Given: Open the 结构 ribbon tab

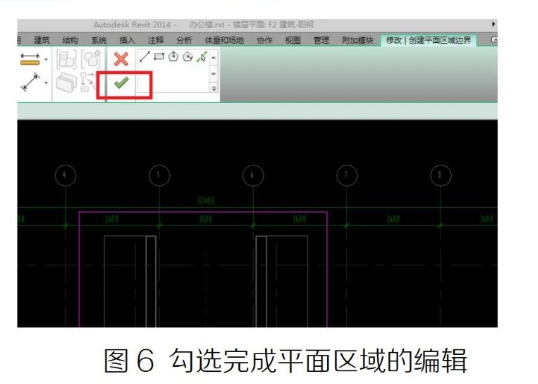Looking at the screenshot, I should coord(70,40).
